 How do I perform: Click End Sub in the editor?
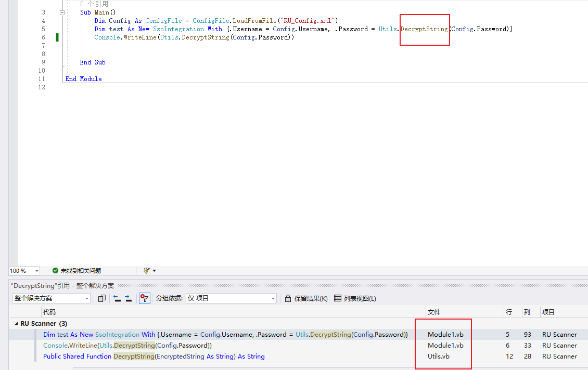click(93, 62)
